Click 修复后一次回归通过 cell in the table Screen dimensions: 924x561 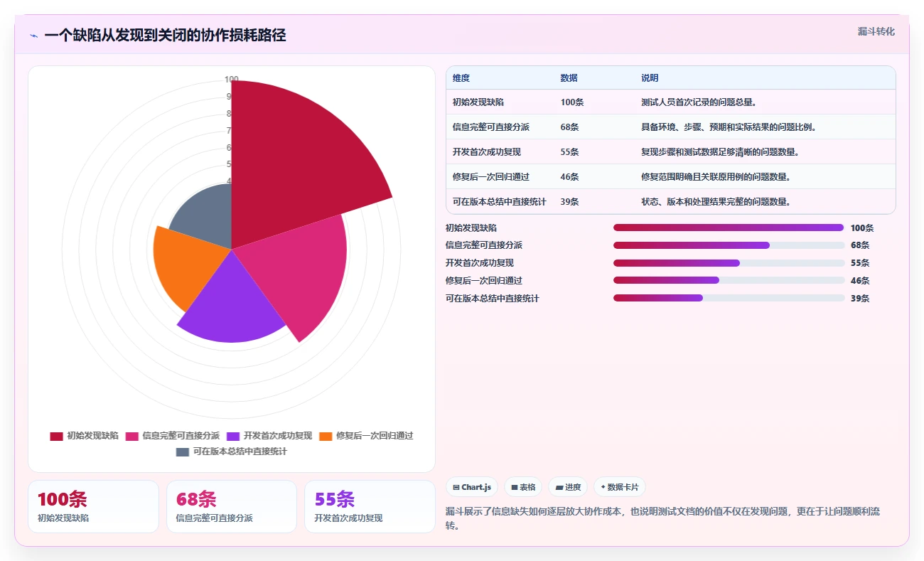[491, 177]
